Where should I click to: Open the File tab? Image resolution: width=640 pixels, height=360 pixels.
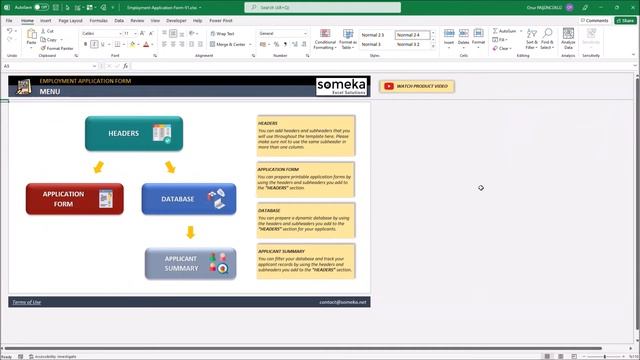coord(9,20)
